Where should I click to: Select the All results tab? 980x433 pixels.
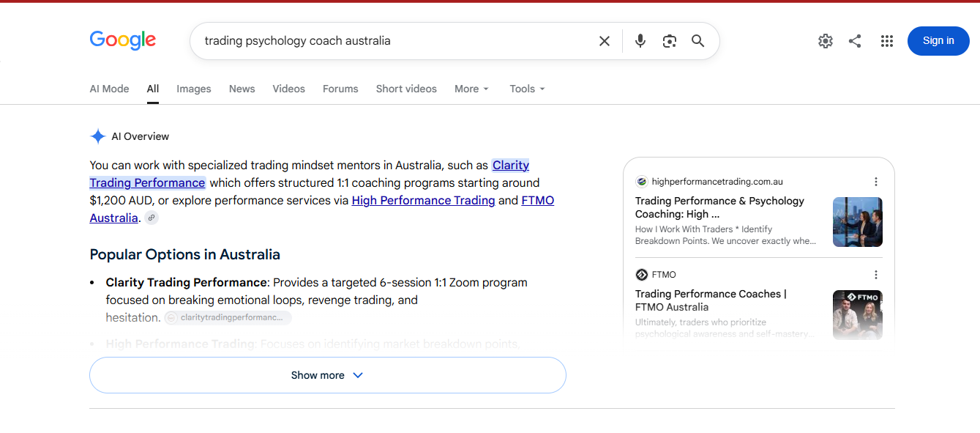(x=153, y=89)
